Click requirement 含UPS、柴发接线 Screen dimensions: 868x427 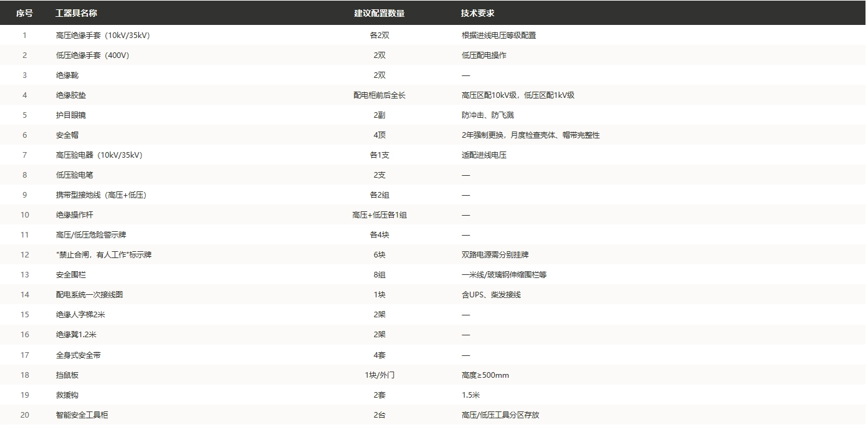click(x=491, y=295)
